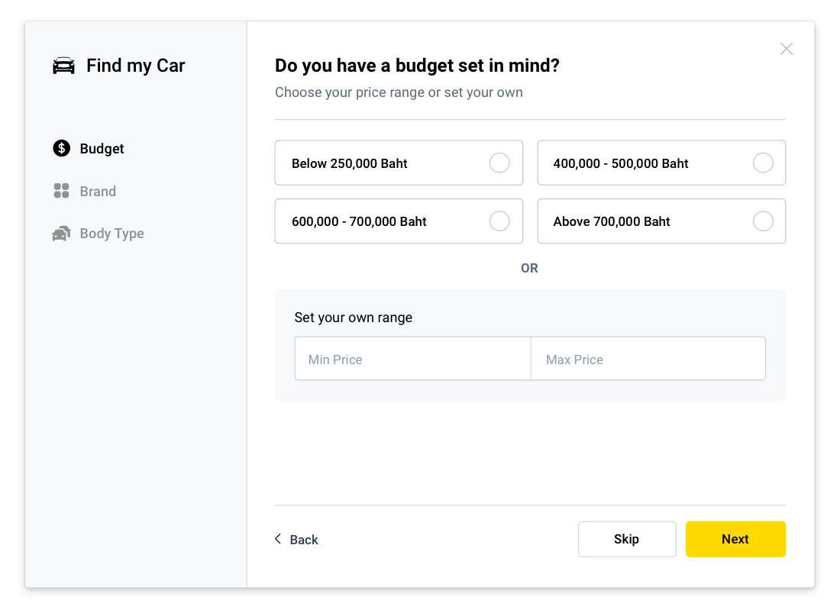840x616 pixels.
Task: Click the car icon beside Find my Car
Action: (x=63, y=66)
